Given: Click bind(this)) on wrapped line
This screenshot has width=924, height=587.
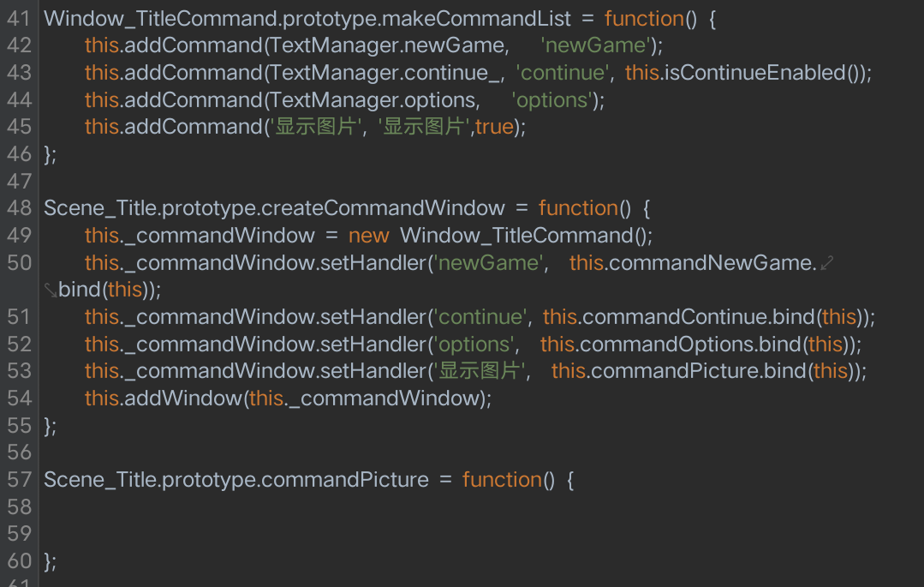Looking at the screenshot, I should click(x=107, y=291).
